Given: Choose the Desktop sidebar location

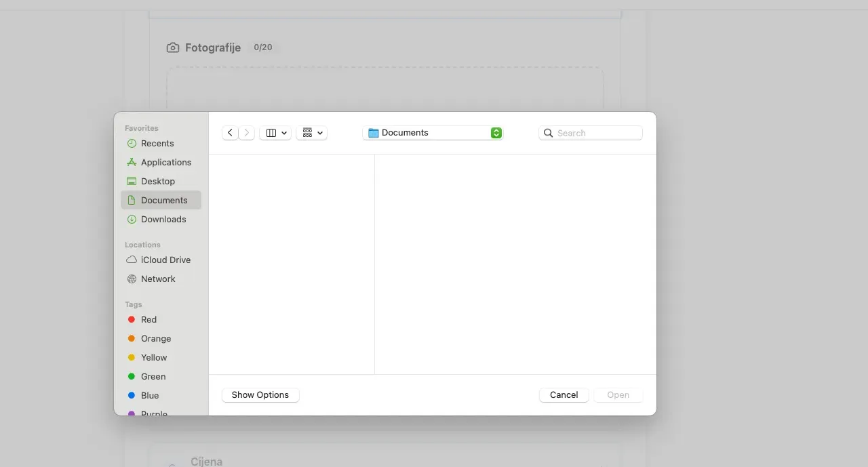Looking at the screenshot, I should [x=158, y=182].
